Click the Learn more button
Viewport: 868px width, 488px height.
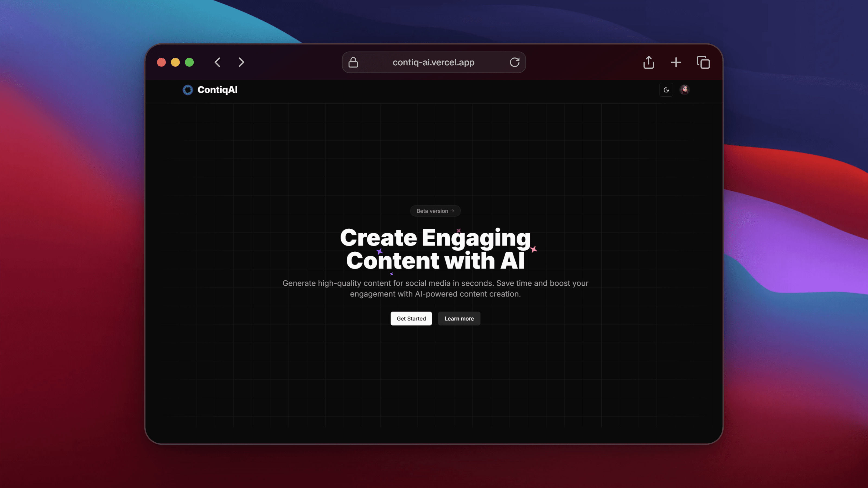459,318
